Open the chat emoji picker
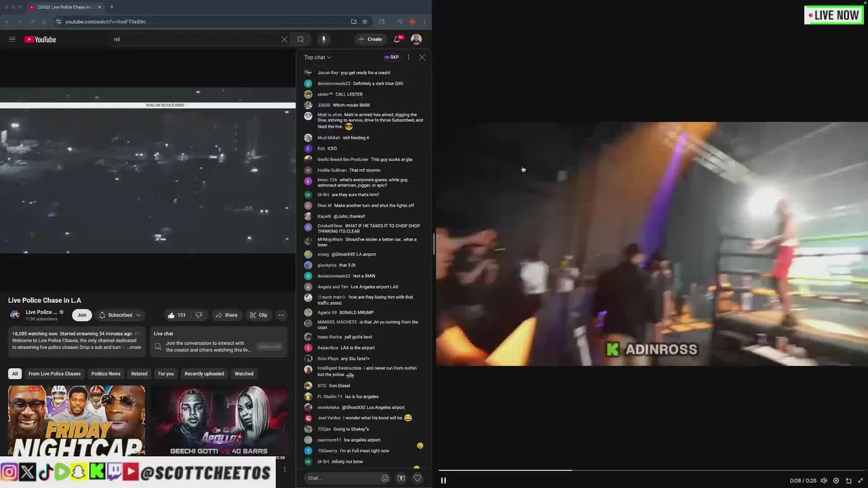Image resolution: width=868 pixels, height=488 pixels. tap(384, 478)
